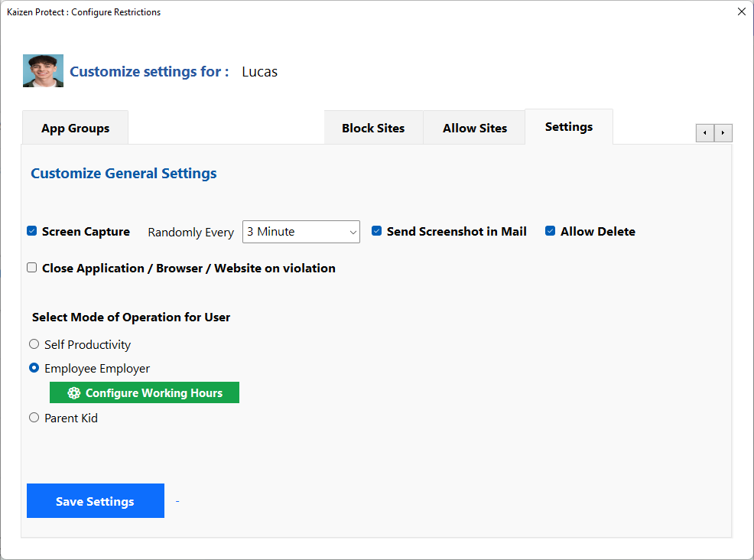This screenshot has height=560, width=754.
Task: Select the Employee Employer radio option
Action: (34, 368)
